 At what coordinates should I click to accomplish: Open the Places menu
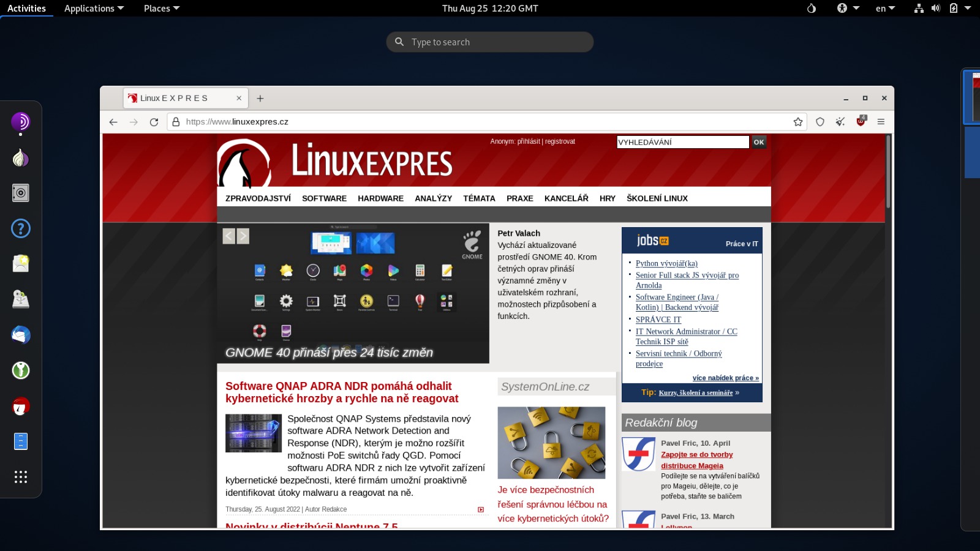tap(162, 8)
